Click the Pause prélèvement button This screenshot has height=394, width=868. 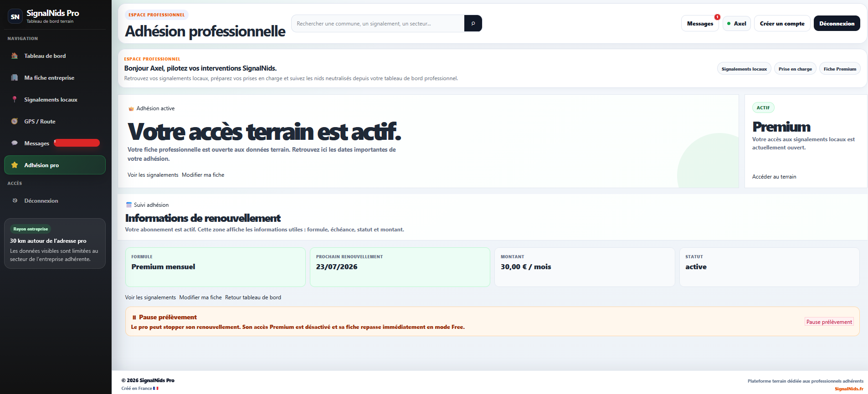click(829, 322)
